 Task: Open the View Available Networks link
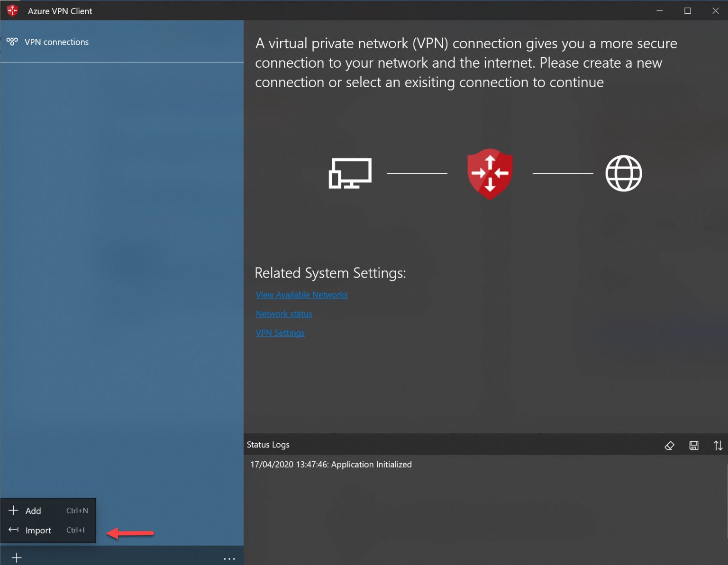pyautogui.click(x=301, y=295)
